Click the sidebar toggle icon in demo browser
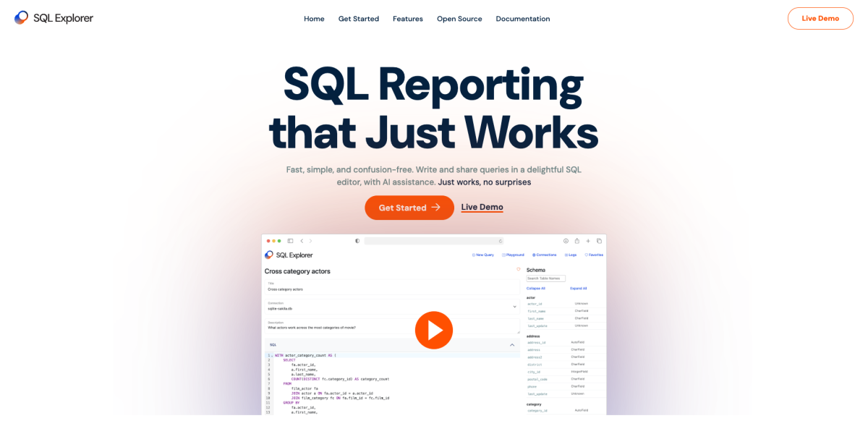This screenshot has width=868, height=434. click(x=290, y=241)
